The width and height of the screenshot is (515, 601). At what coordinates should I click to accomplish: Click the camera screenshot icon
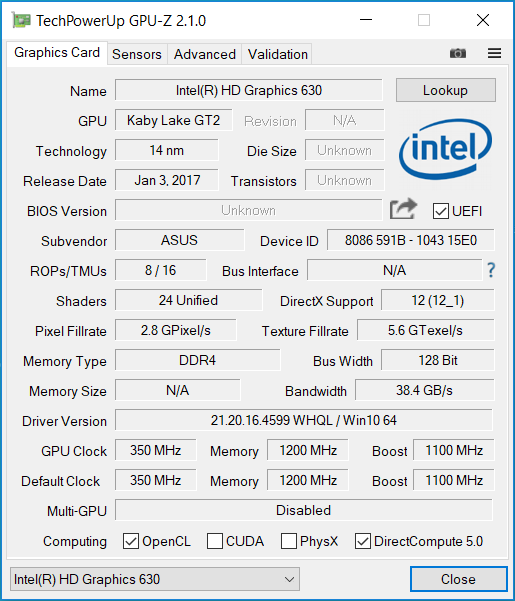[x=458, y=53]
